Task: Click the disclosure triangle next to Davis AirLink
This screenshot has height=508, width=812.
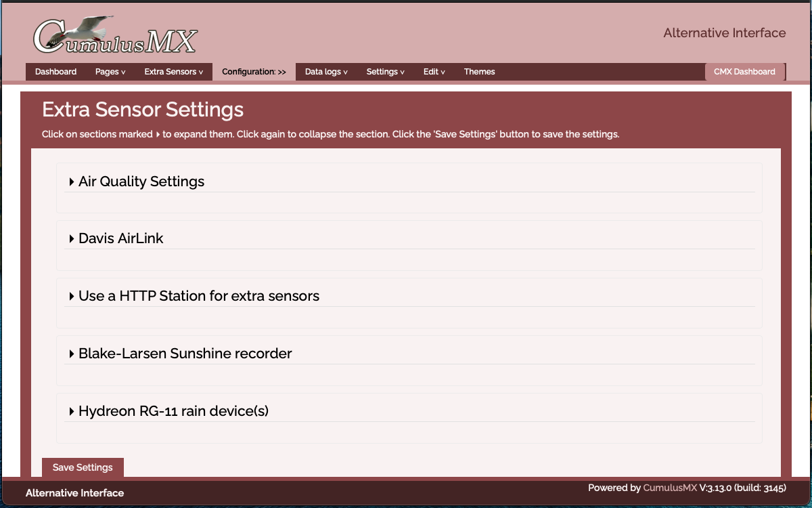Action: [x=72, y=238]
